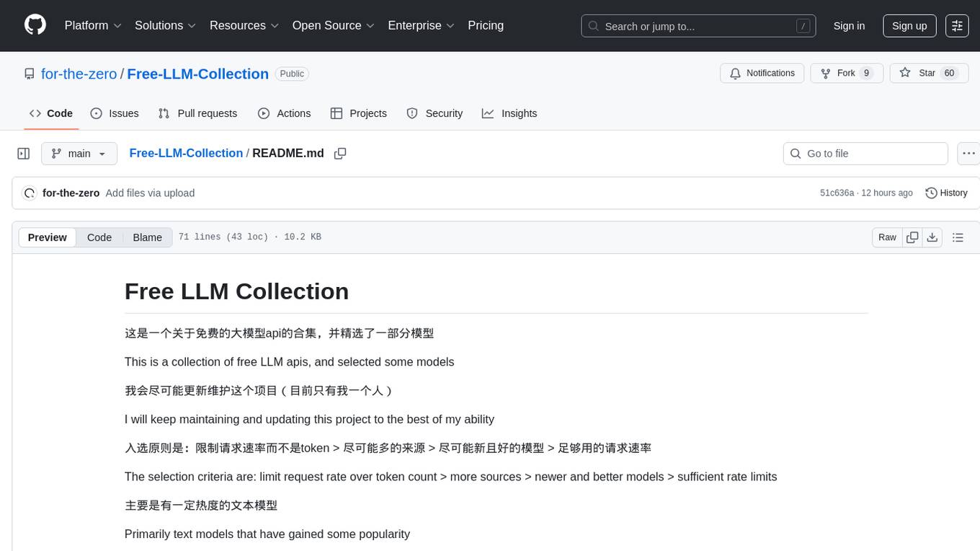980x551 pixels.
Task: Open commit hash 51c636a
Action: 837,193
